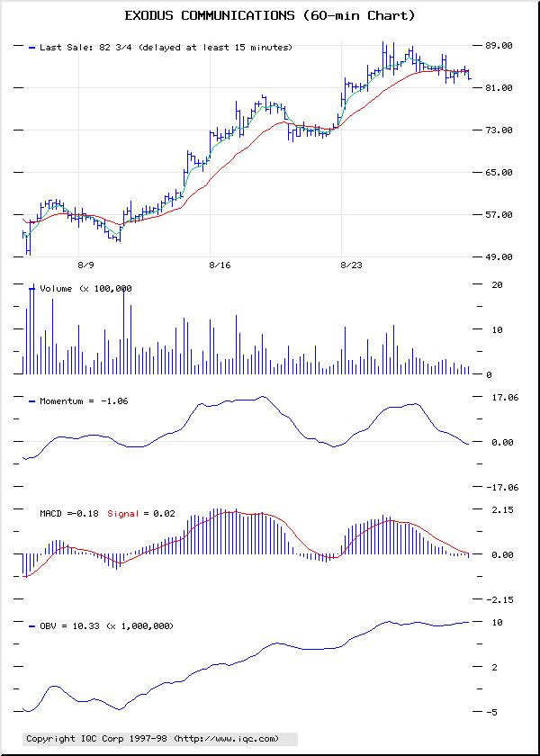Viewport: 540px width, 756px height.
Task: Click the MACD =-0.18 label
Action: coord(69,514)
